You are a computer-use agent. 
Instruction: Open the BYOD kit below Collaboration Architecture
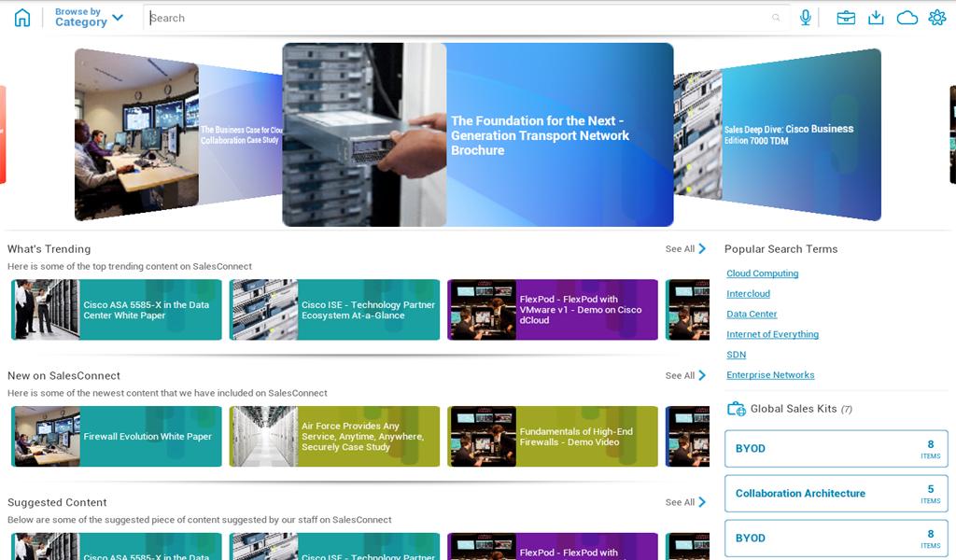click(x=836, y=538)
